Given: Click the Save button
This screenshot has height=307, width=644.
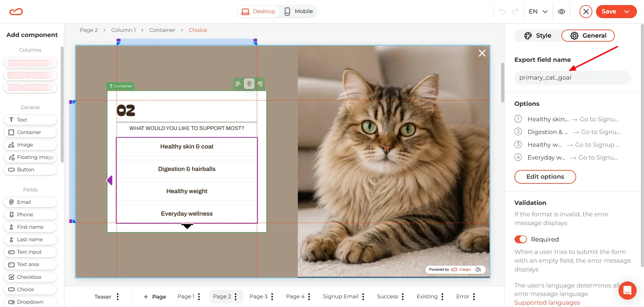Looking at the screenshot, I should (x=609, y=11).
